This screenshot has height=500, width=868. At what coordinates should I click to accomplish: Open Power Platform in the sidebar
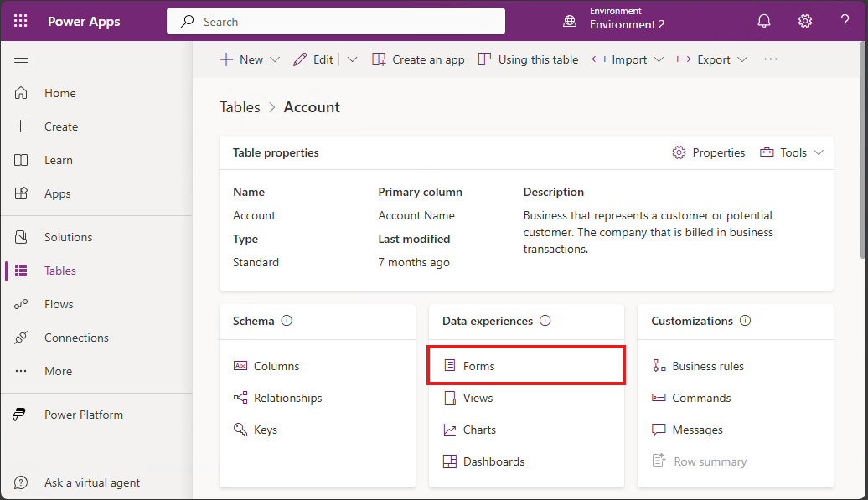click(x=84, y=415)
